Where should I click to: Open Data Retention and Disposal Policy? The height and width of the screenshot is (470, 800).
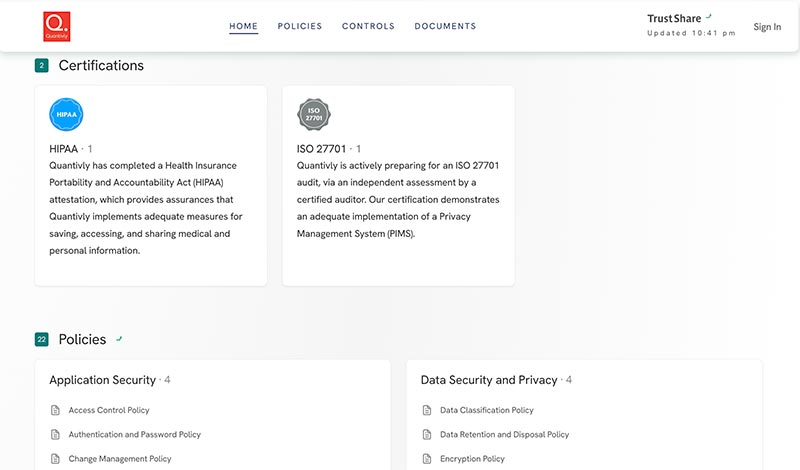pos(505,435)
